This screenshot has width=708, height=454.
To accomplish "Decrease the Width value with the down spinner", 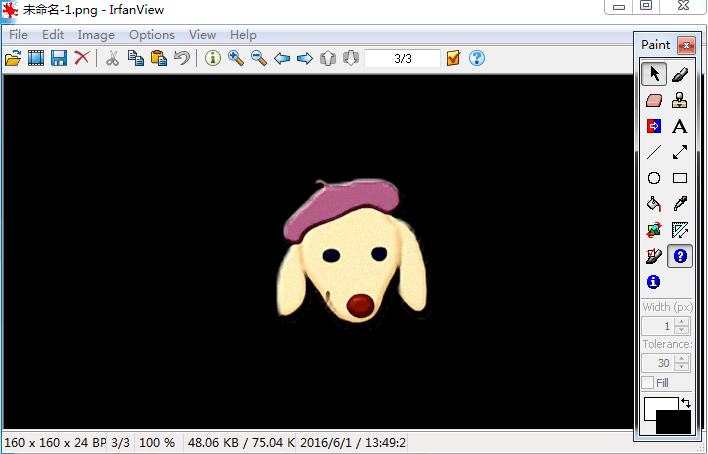I will pos(682,330).
